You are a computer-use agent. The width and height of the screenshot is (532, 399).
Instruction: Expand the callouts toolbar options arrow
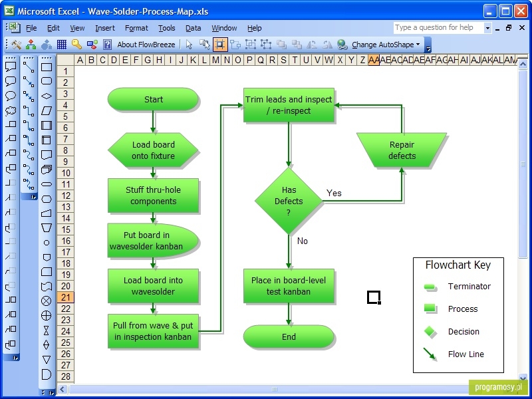(15, 358)
